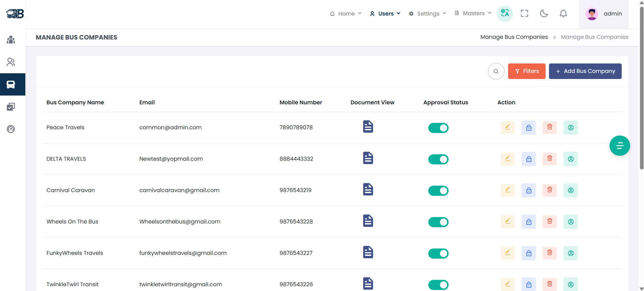This screenshot has width=644, height=291.
Task: Select the common@admin.com email cell
Action: 170,127
